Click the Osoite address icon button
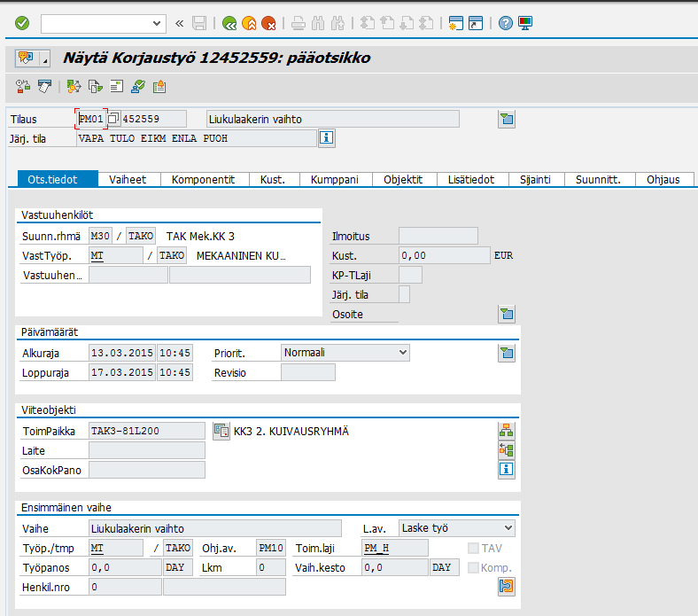 (x=507, y=315)
